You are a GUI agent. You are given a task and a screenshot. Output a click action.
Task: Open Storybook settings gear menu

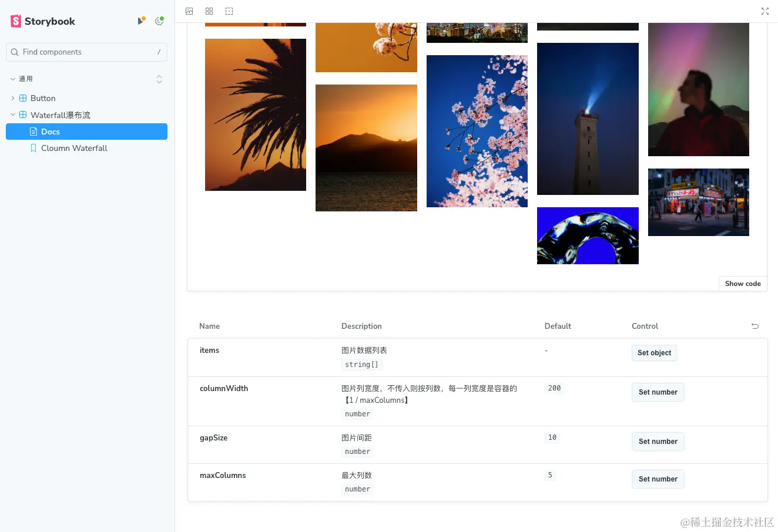[159, 21]
